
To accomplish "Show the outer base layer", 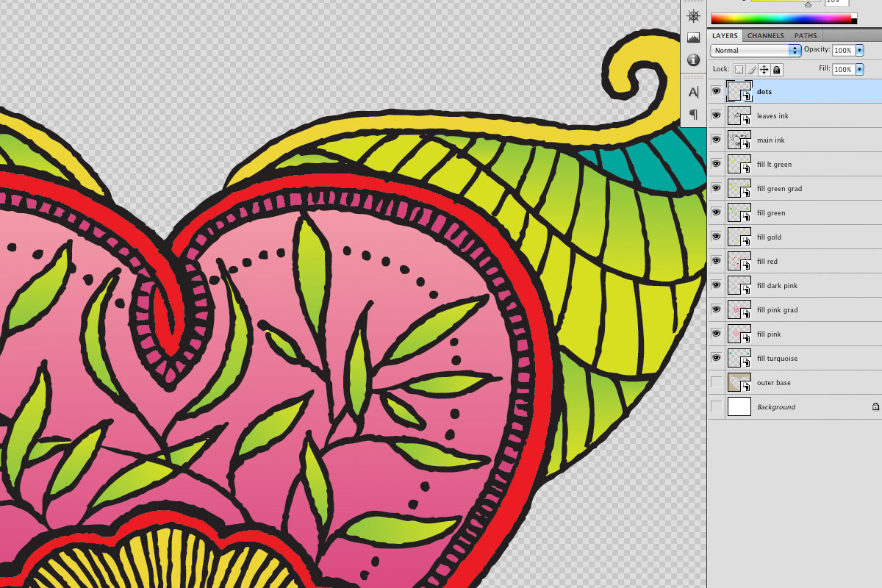I will point(716,382).
